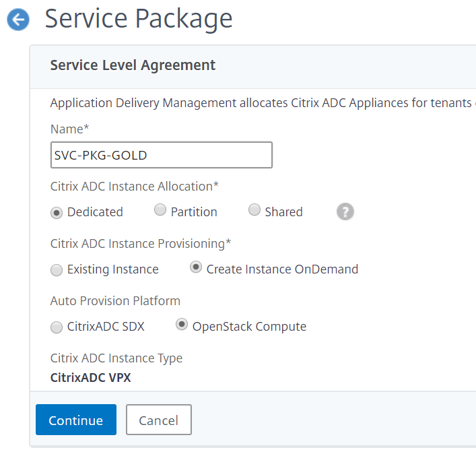Click the Citrix ADC Instance Provisioning label

tap(141, 244)
